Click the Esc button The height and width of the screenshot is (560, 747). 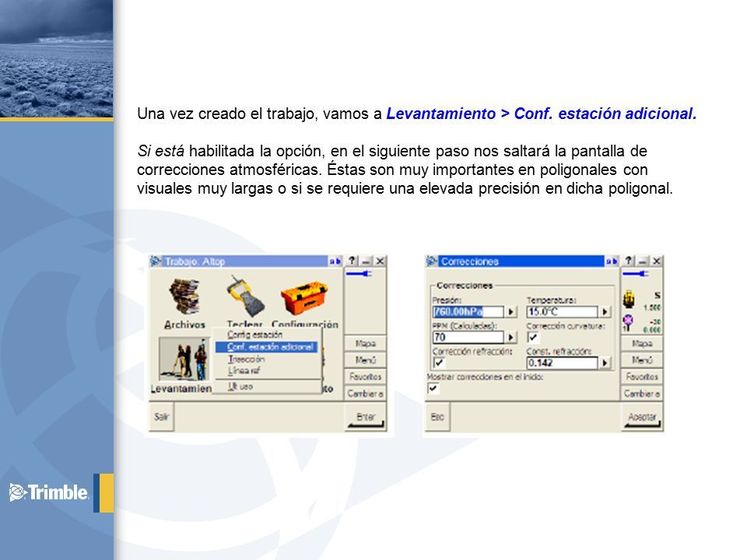click(437, 417)
